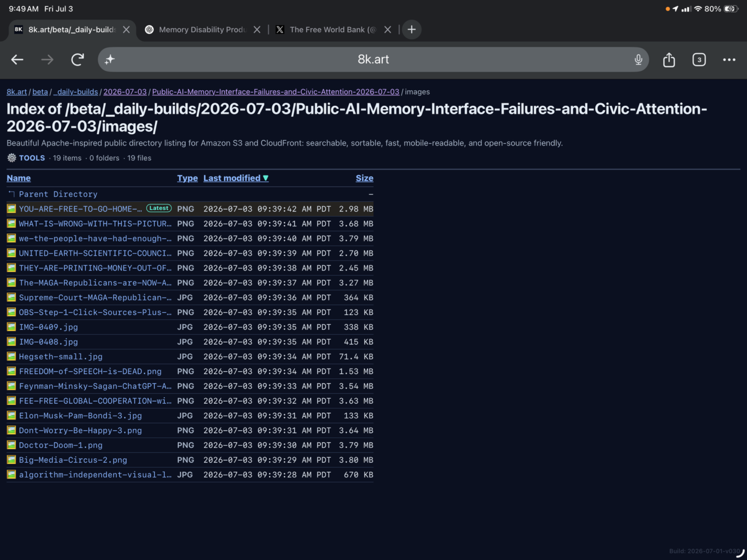Viewport: 747px width, 560px height.
Task: Switch to The Free World Bank tab
Action: pyautogui.click(x=333, y=30)
